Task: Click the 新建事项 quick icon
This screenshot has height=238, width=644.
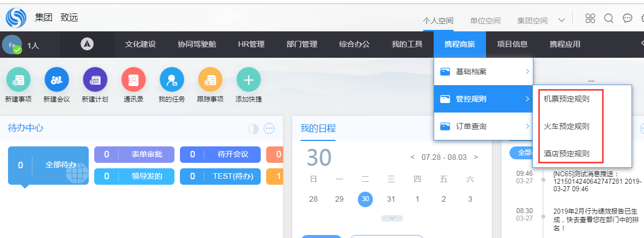Action: (18, 79)
